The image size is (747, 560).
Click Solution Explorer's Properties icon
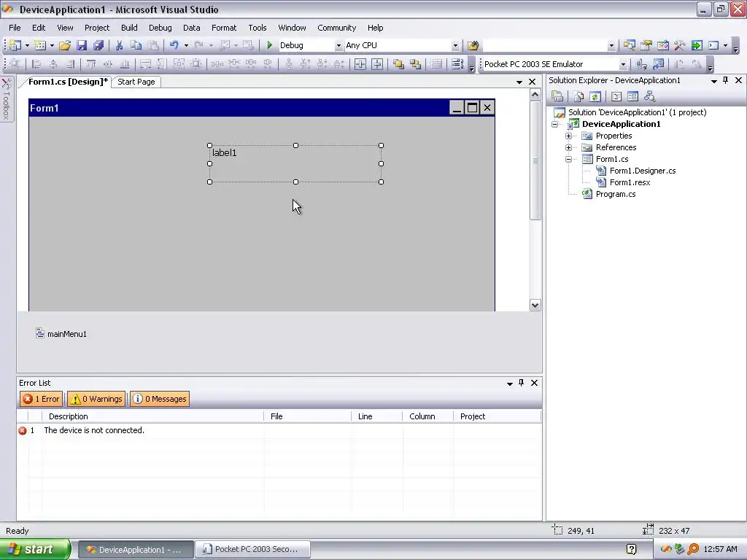point(557,97)
